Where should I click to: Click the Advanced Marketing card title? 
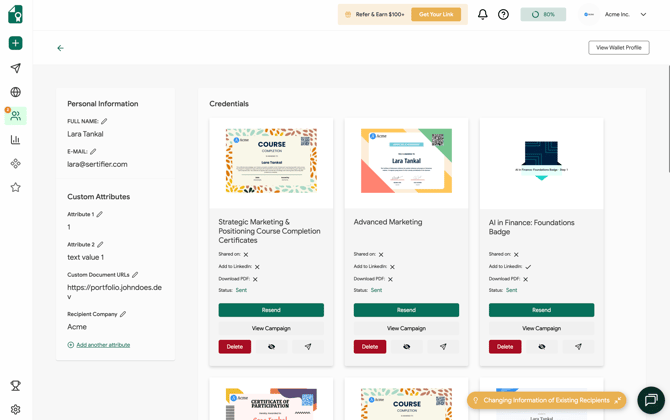click(388, 222)
